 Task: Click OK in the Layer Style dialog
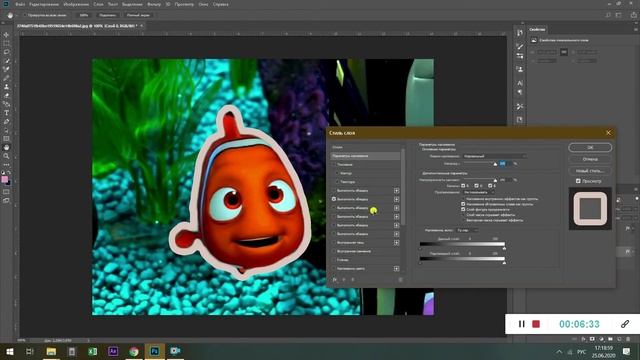[590, 147]
